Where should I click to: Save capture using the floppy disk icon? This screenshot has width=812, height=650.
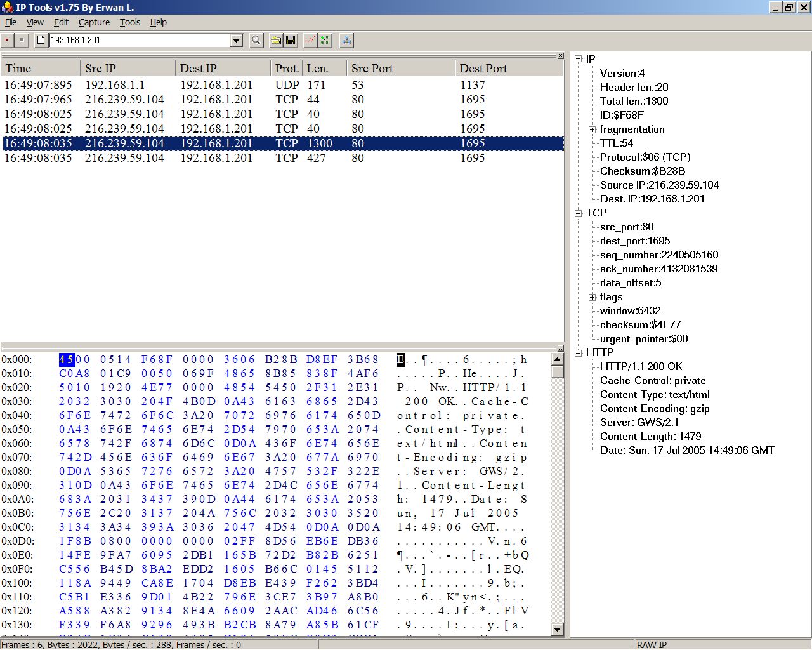pyautogui.click(x=291, y=41)
